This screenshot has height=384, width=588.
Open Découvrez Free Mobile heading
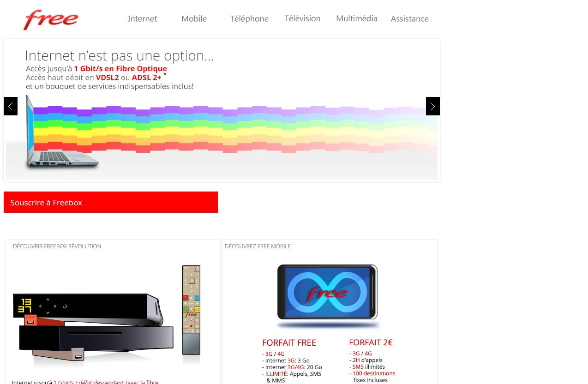[258, 246]
